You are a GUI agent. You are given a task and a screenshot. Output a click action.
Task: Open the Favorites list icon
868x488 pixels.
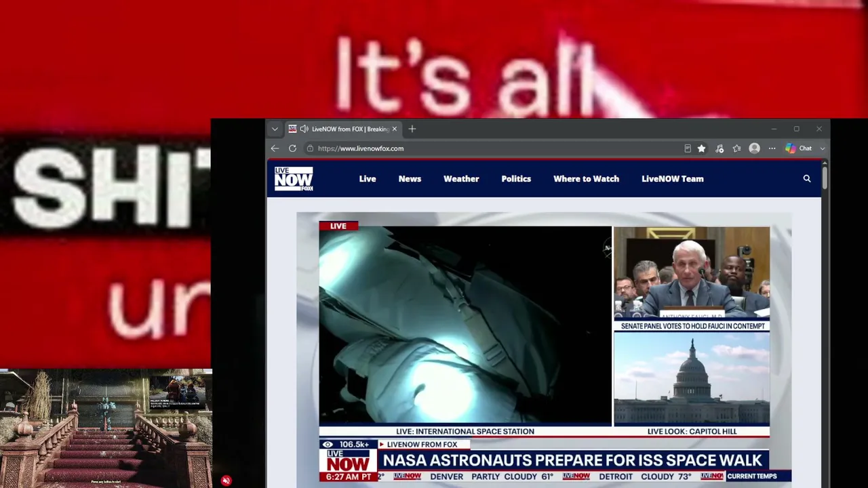(736, 148)
